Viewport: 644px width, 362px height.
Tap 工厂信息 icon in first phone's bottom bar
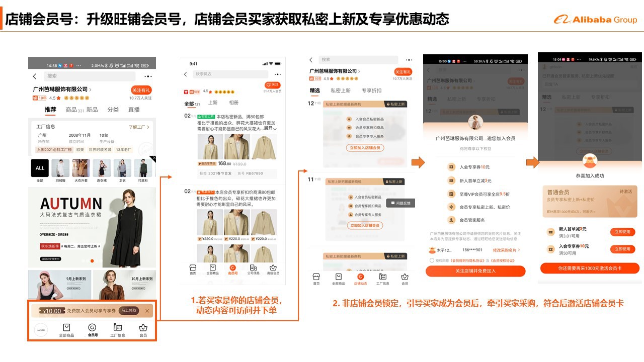click(x=118, y=328)
